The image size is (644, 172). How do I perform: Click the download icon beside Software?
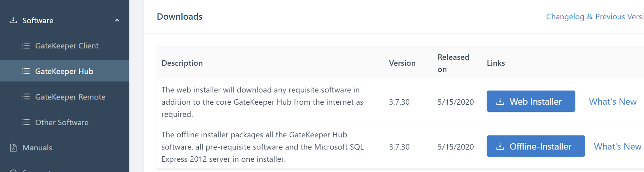(13, 20)
